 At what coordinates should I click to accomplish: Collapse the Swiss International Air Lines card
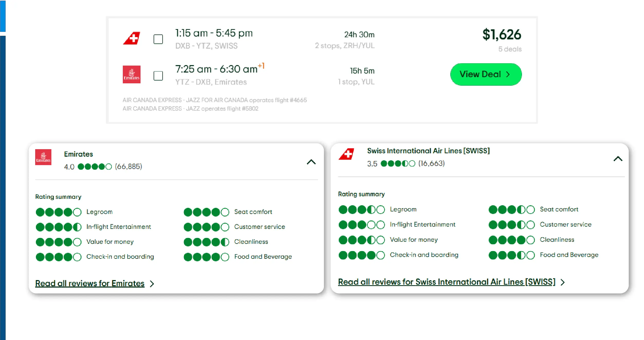click(618, 159)
